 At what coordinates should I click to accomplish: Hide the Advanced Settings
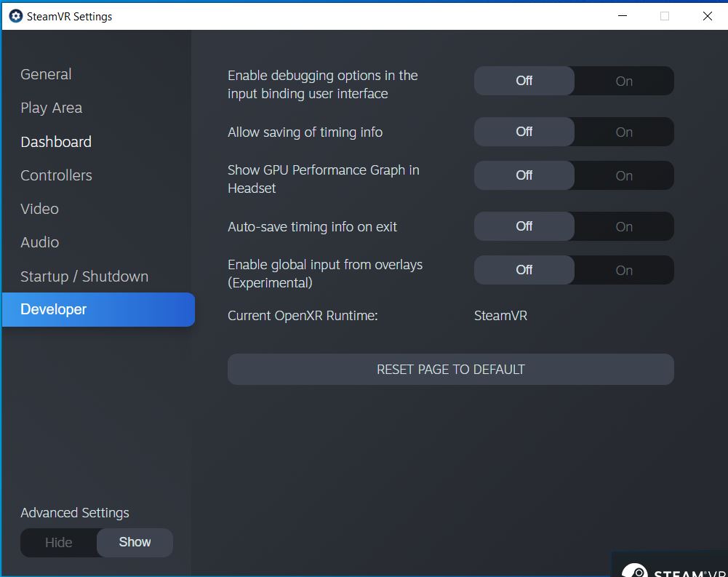[58, 543]
